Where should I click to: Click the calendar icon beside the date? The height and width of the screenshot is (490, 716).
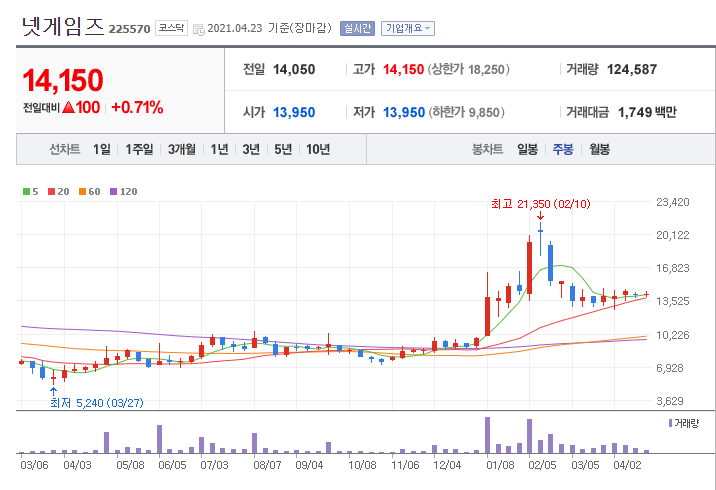[x=198, y=29]
